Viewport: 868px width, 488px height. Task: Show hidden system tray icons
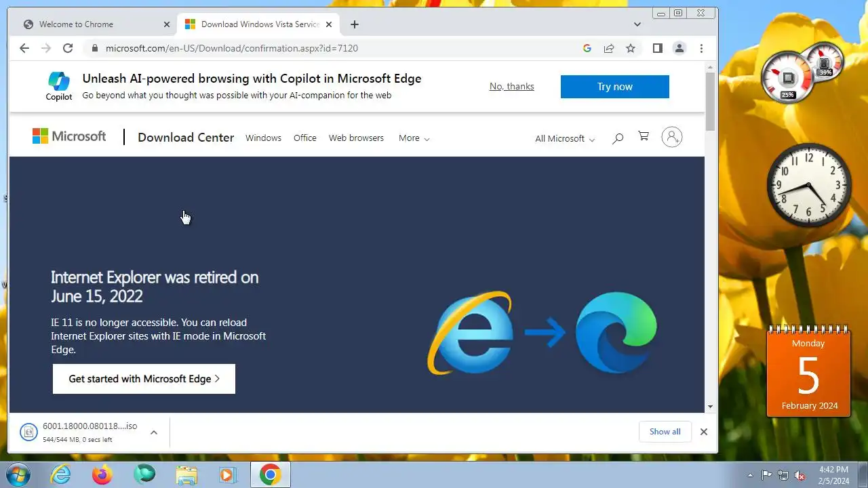pos(750,475)
